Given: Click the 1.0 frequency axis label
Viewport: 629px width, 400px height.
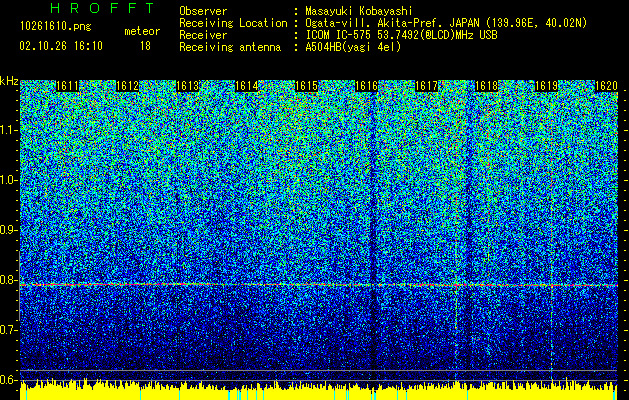Looking at the screenshot, I should [x=9, y=181].
